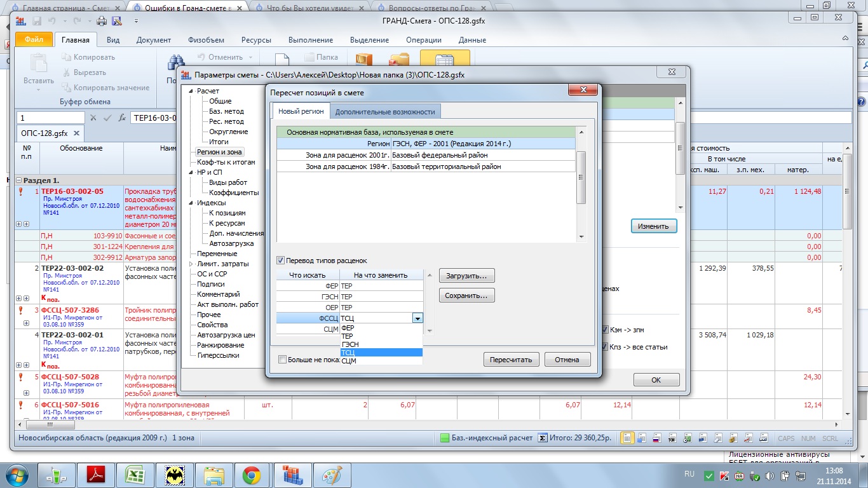Viewport: 868px width, 488px height.
Task: Close the ОПС-128.gsfx document tab
Action: tap(76, 133)
